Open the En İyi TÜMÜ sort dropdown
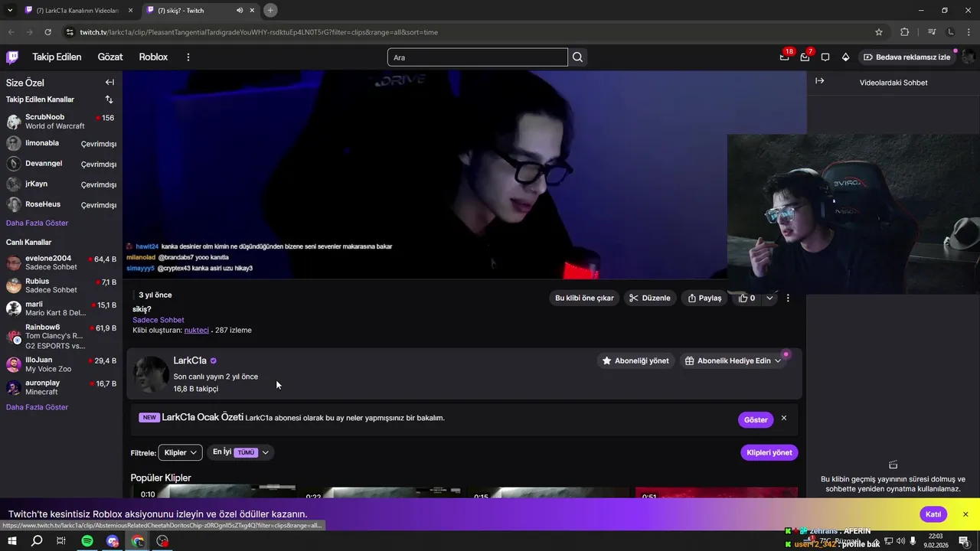 click(240, 452)
